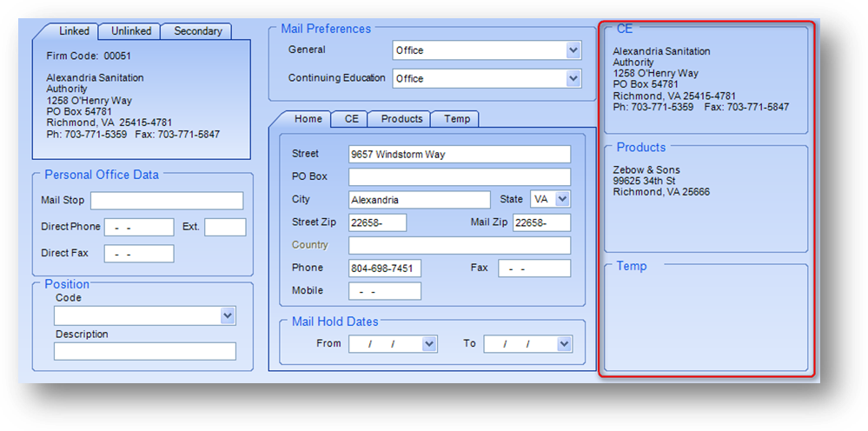Focus the PO Box input field

click(x=460, y=177)
